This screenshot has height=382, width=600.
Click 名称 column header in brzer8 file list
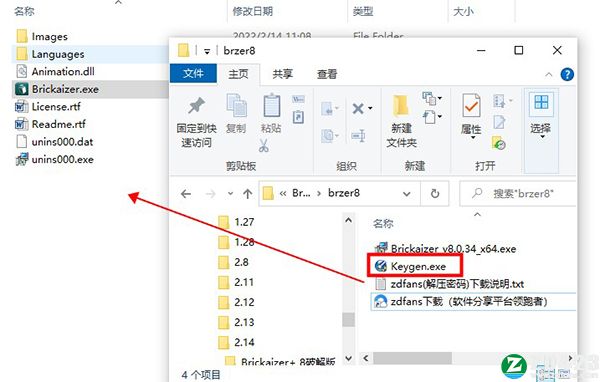383,224
